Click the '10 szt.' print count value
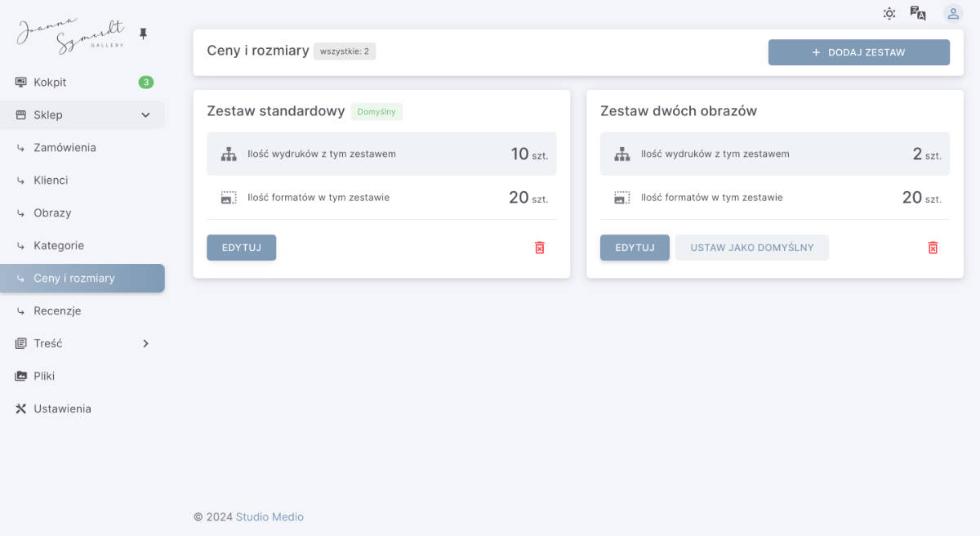Viewport: 980px width, 536px height. [530, 154]
